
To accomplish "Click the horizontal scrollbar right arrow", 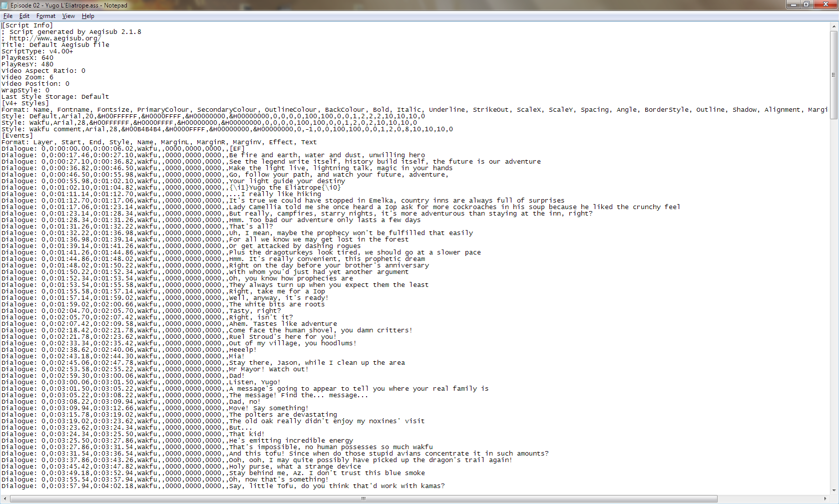I will tap(825, 499).
